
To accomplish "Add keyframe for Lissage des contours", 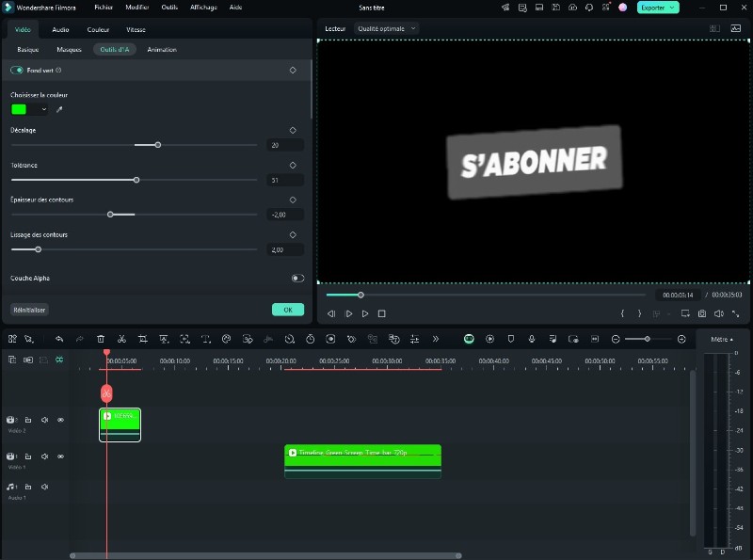I will click(x=293, y=235).
